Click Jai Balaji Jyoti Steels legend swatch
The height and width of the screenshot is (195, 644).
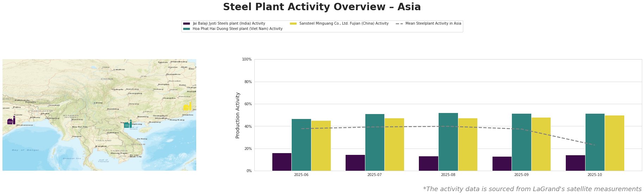[187, 24]
